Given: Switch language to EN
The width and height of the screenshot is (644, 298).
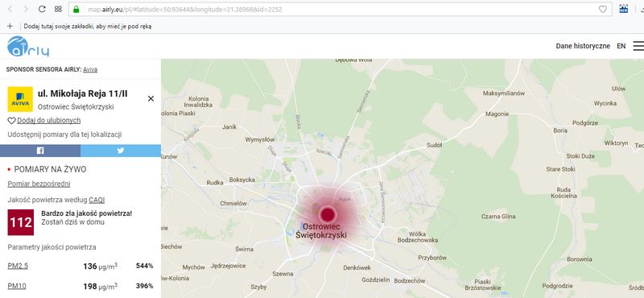Looking at the screenshot, I should coord(621,46).
